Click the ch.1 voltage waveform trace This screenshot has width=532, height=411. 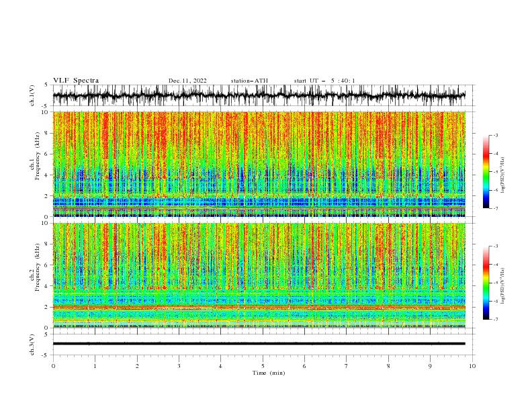(259, 95)
